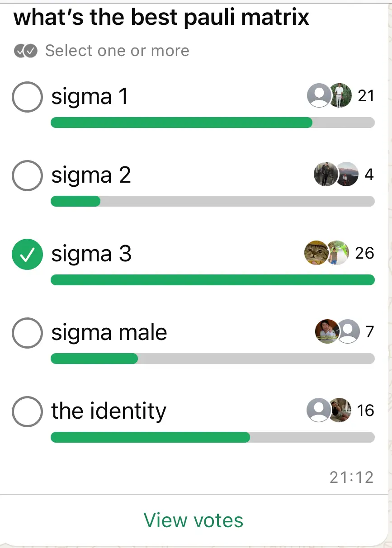Click the 26 vote count
Viewport: 392px width, 548px height.
[x=364, y=253]
